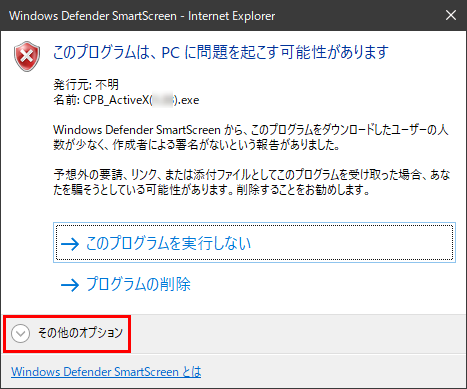Click the red shield warning icon
The width and height of the screenshot is (467, 389).
click(x=27, y=56)
